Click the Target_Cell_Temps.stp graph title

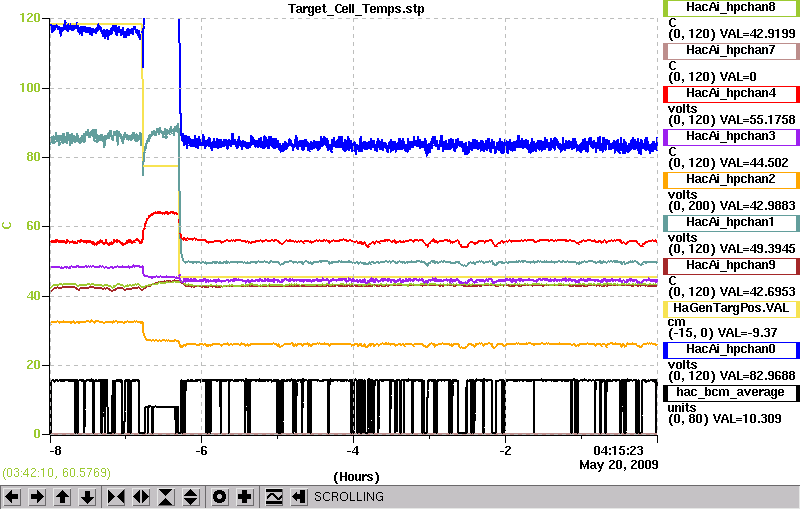click(356, 9)
